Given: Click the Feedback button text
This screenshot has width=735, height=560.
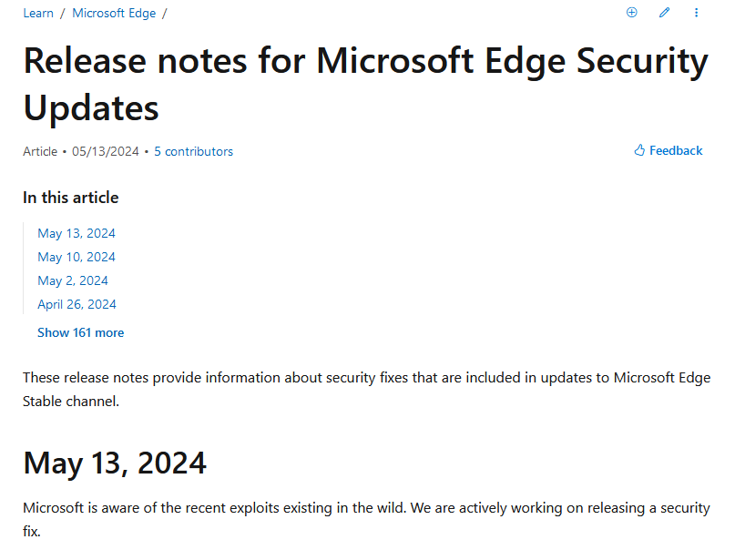Looking at the screenshot, I should coord(676,150).
